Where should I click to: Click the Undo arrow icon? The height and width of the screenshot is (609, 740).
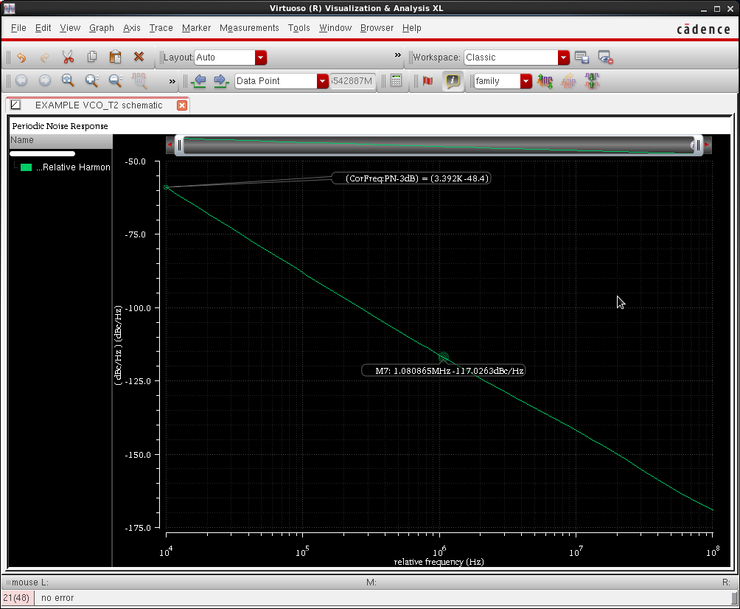(x=21, y=57)
